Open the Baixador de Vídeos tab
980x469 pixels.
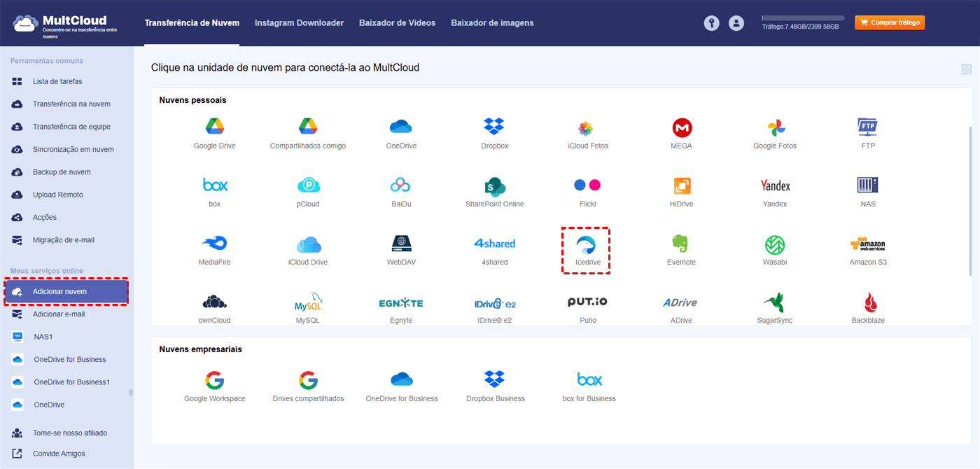pyautogui.click(x=397, y=23)
